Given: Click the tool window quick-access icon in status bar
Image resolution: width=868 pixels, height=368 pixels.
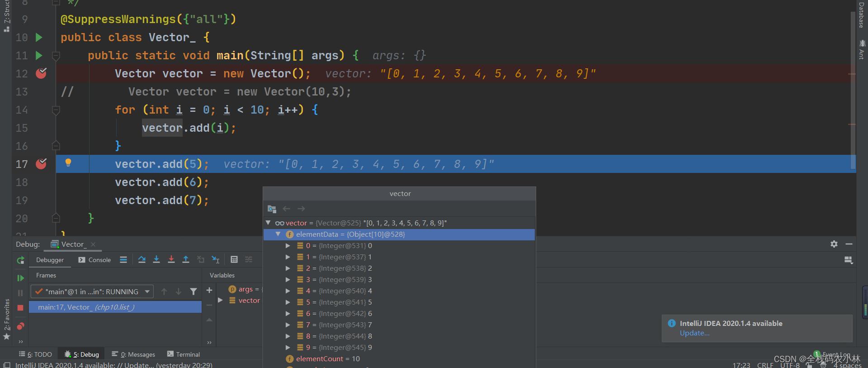Looking at the screenshot, I should (6, 365).
